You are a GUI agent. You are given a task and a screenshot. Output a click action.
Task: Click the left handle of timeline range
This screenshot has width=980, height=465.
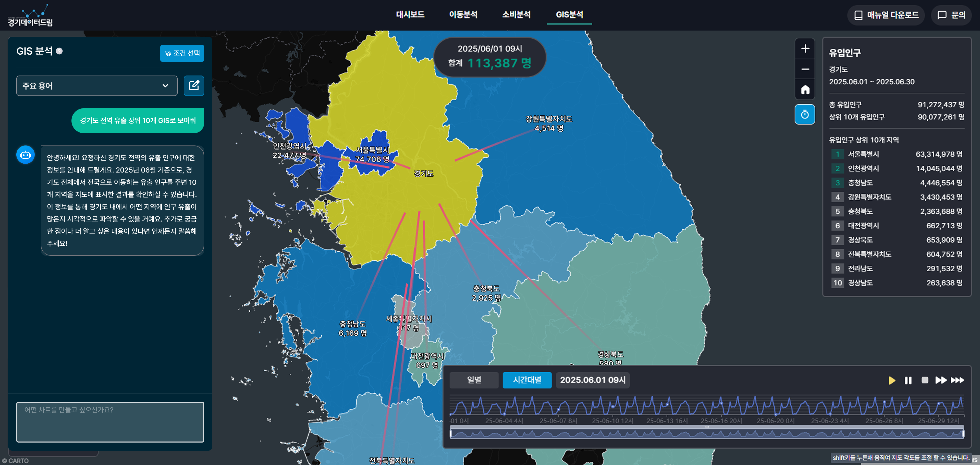click(451, 433)
